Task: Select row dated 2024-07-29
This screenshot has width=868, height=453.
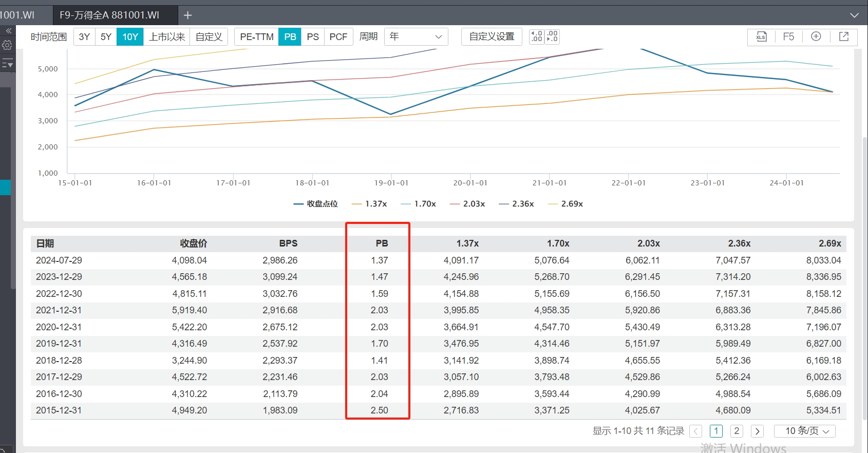Action: [x=439, y=260]
